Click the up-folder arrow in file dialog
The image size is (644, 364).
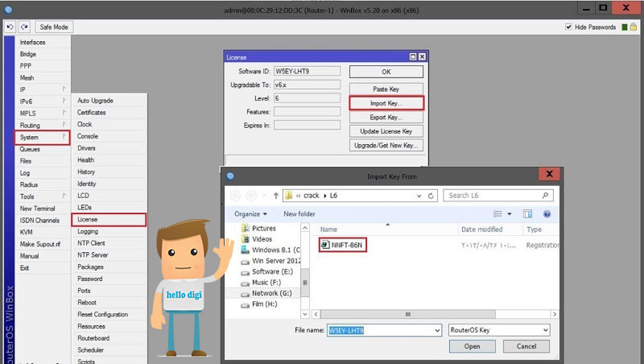tap(276, 196)
